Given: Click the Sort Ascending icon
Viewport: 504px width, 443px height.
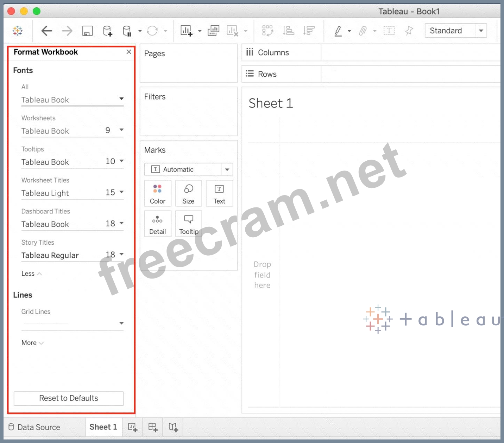Looking at the screenshot, I should pyautogui.click(x=288, y=31).
